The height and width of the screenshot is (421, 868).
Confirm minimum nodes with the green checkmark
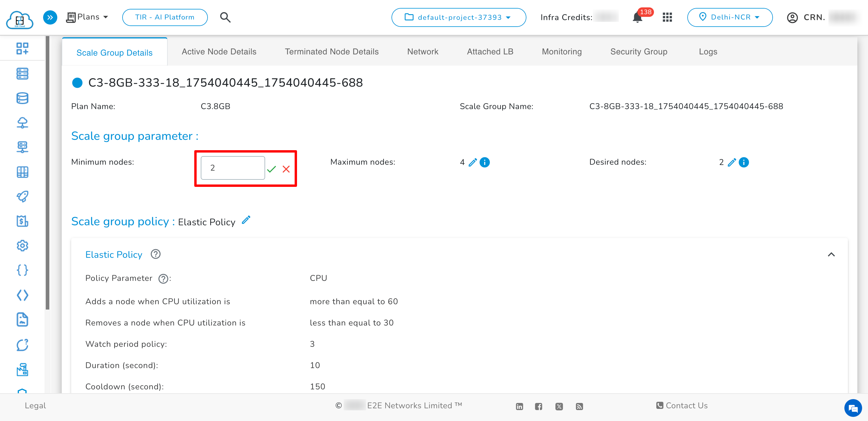(x=272, y=169)
